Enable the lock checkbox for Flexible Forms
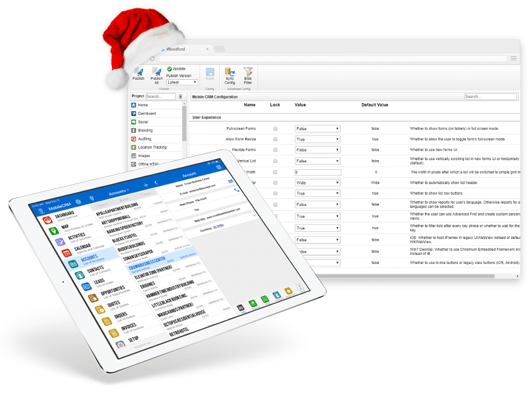This screenshot has height=399, width=532. (275, 150)
